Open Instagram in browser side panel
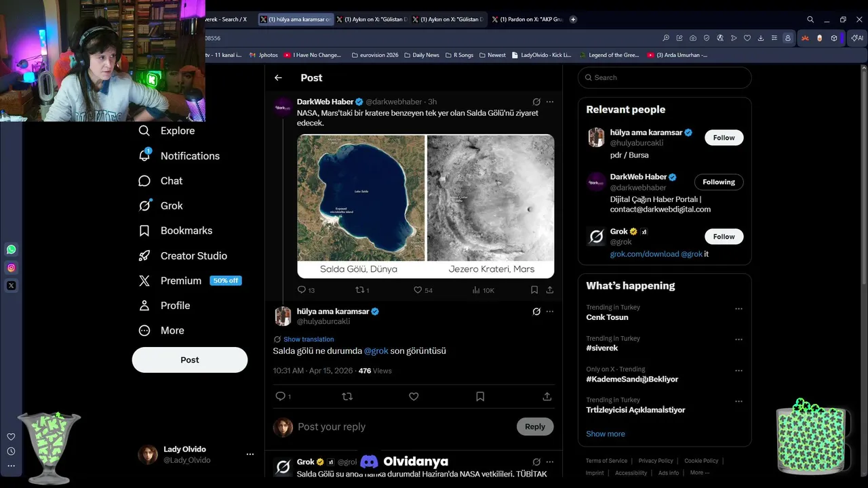Image resolution: width=868 pixels, height=488 pixels. click(x=11, y=268)
